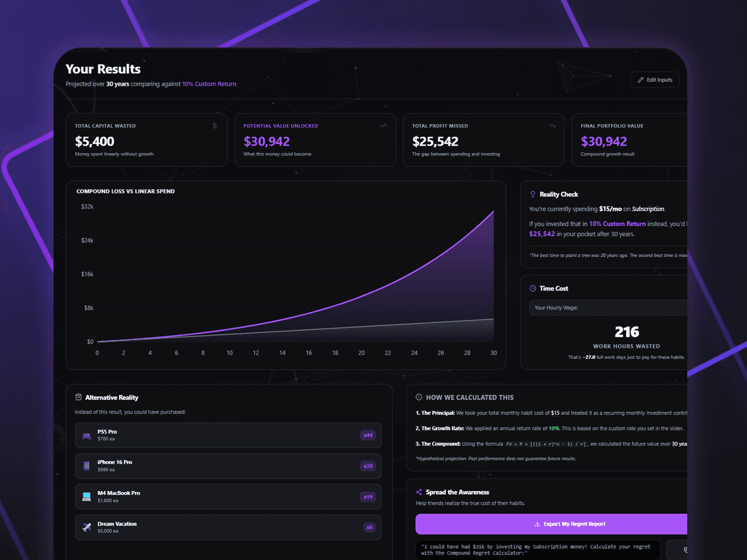Image resolution: width=747 pixels, height=560 pixels.
Task: Click the lightbulb icon beside Reality Check
Action: click(533, 194)
